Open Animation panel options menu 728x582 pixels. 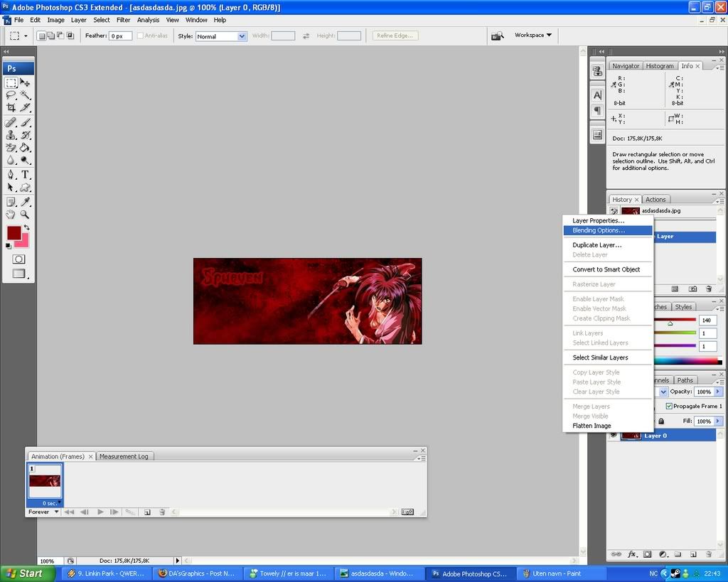[421, 458]
